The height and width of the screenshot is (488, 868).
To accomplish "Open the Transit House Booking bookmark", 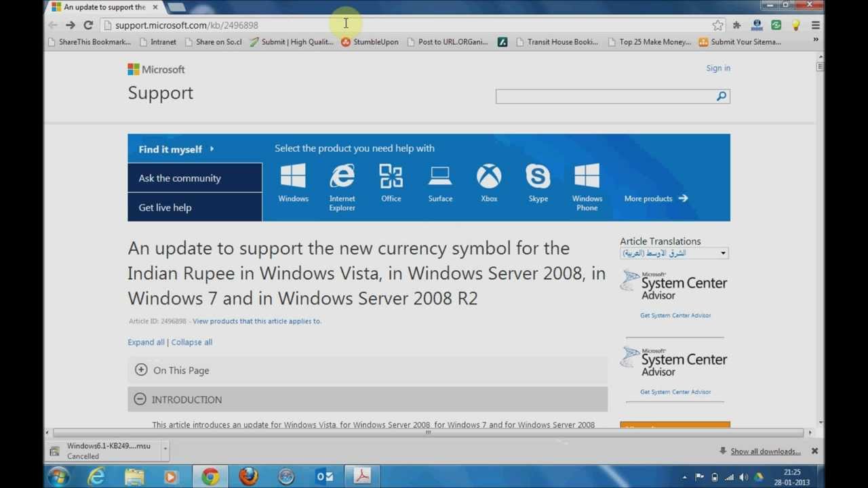I will [557, 42].
